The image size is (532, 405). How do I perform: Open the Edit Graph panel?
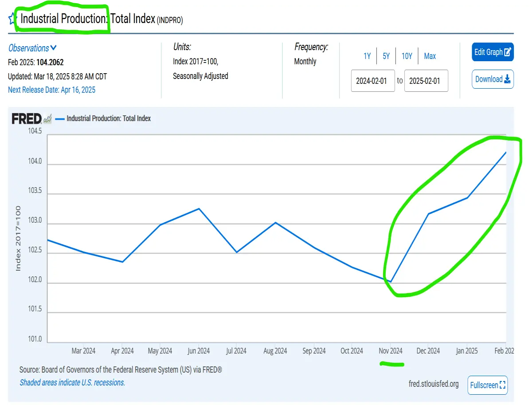[x=493, y=52]
